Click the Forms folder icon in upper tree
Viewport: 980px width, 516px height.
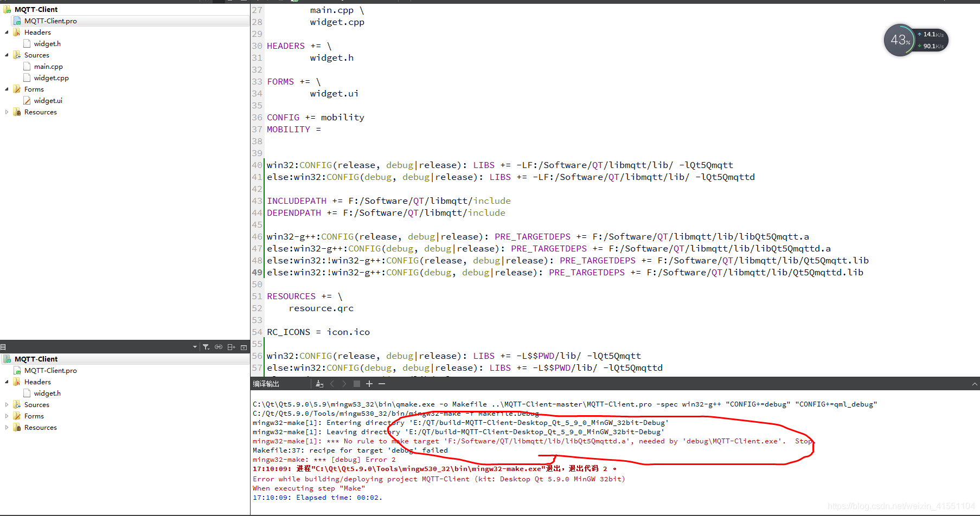point(17,89)
